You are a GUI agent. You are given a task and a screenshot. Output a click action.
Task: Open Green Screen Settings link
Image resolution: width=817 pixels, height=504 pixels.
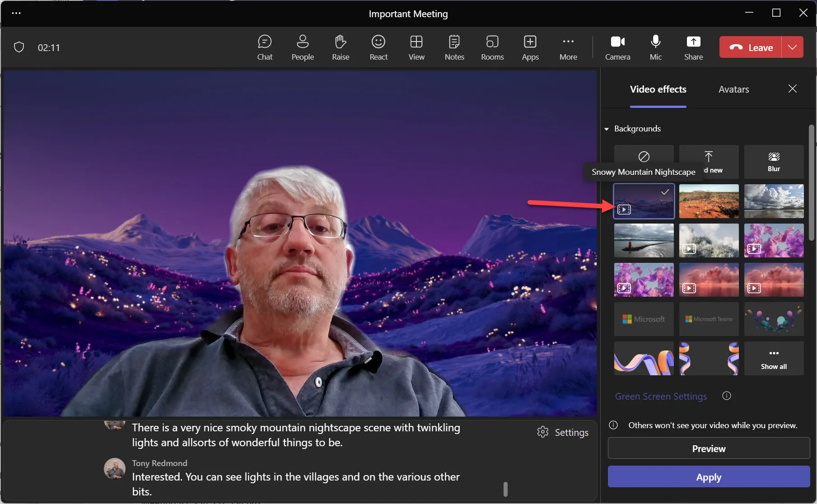661,397
